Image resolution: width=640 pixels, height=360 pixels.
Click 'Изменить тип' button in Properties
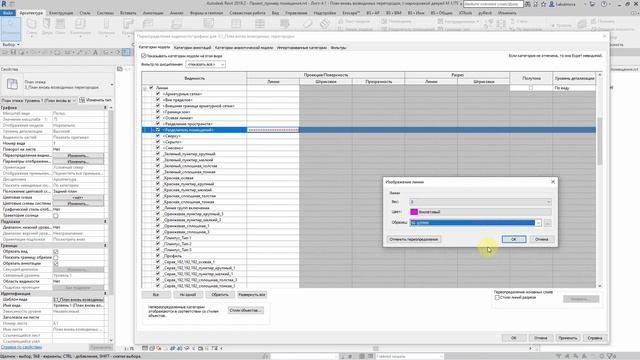click(96, 100)
